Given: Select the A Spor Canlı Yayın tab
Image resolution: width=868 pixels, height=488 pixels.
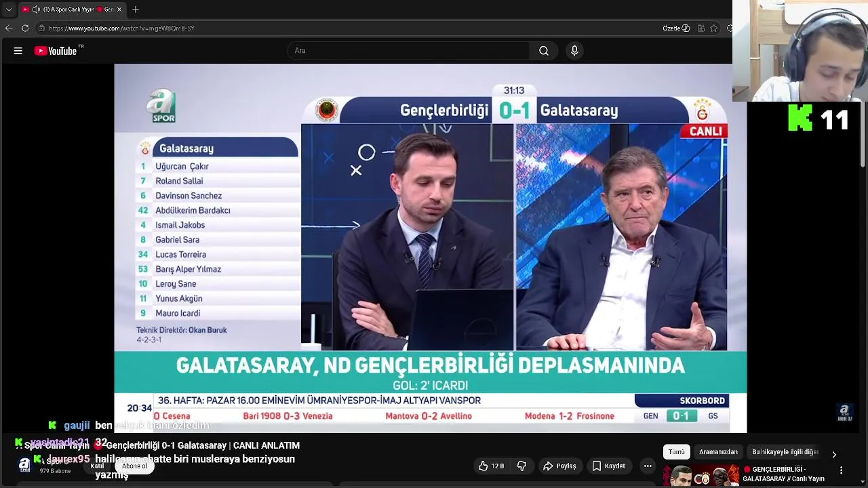Looking at the screenshot, I should point(73,9).
